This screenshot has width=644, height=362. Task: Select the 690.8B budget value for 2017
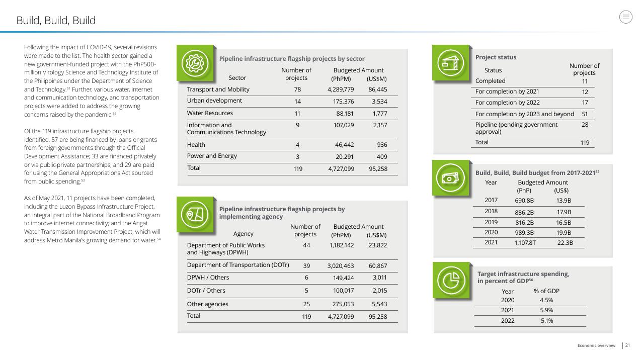[x=524, y=201]
